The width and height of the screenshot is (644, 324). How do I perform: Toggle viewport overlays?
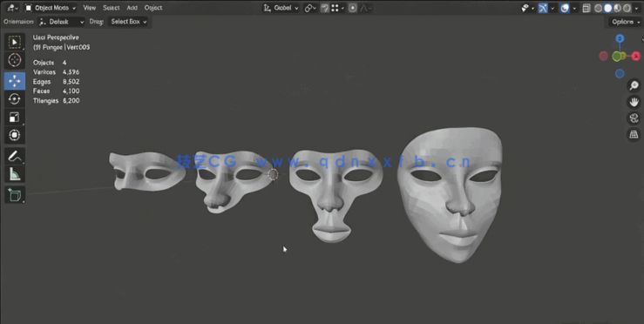pyautogui.click(x=566, y=8)
